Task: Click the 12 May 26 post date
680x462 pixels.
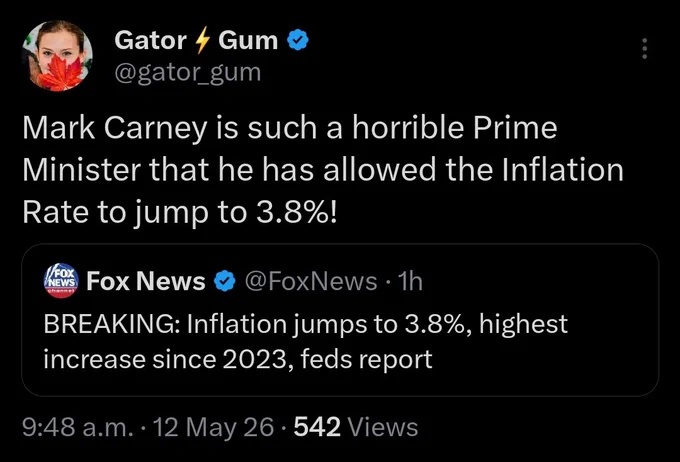Action: [213, 427]
